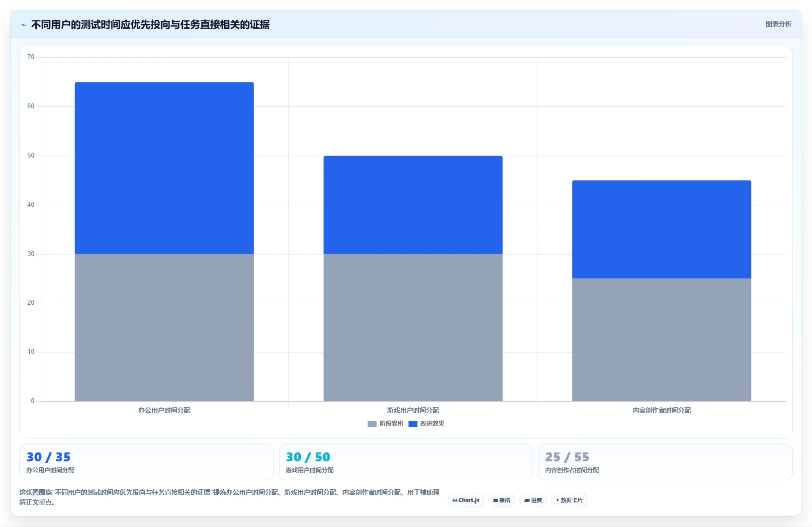
Task: Click the gray bar segment for 游戏用户时间分配
Action: pyautogui.click(x=413, y=328)
